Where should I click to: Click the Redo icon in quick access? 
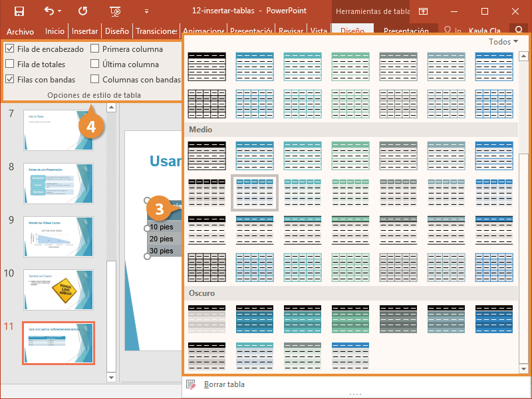click(x=82, y=11)
